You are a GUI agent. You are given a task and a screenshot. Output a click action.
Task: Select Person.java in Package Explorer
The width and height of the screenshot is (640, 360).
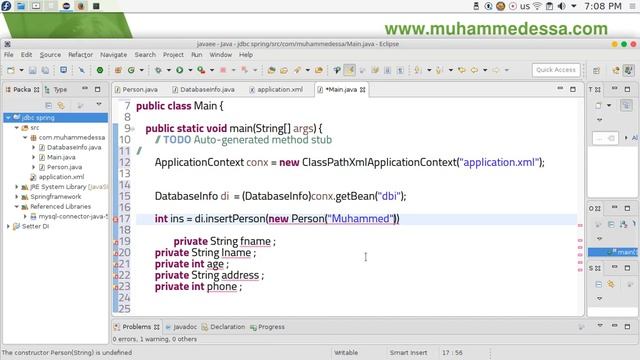[x=60, y=167]
